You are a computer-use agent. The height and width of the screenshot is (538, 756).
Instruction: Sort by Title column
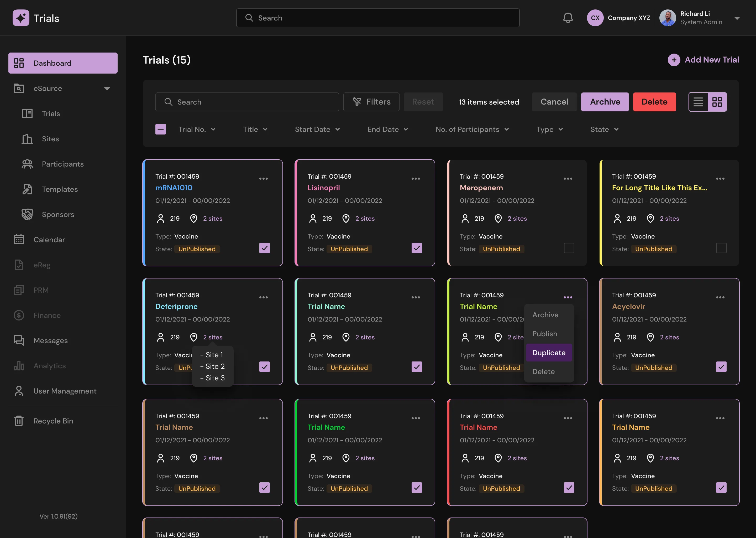255,130
